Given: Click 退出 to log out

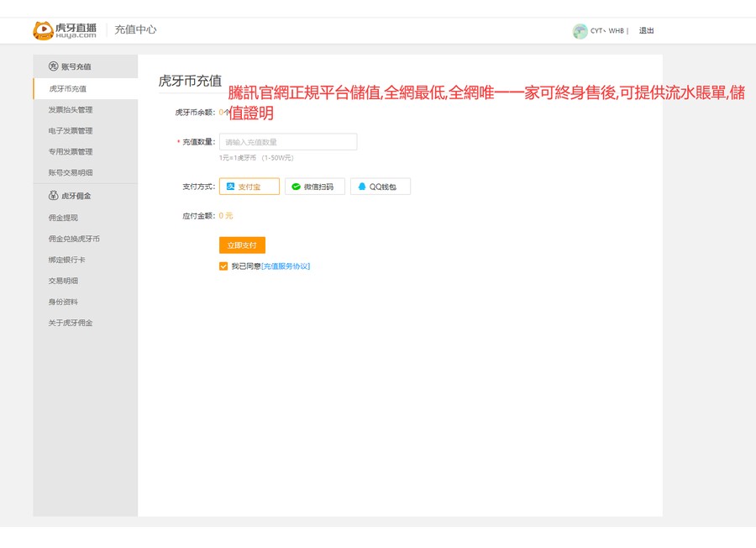Looking at the screenshot, I should 646,31.
